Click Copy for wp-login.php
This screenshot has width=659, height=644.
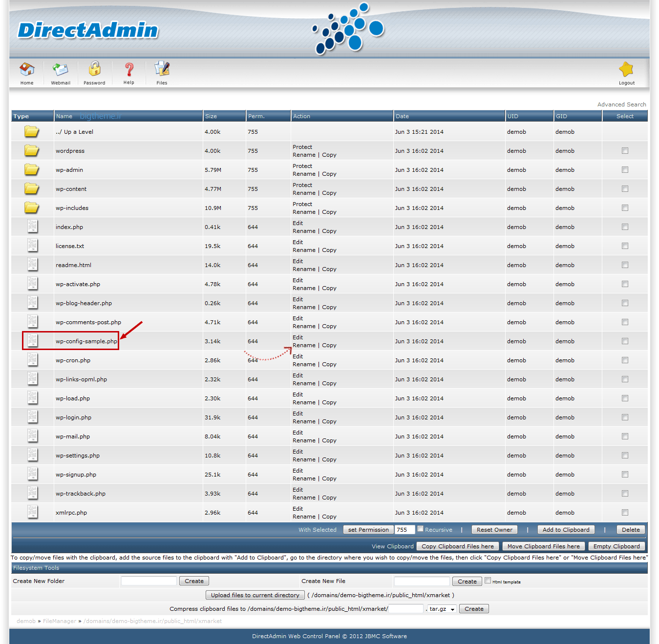[329, 421]
